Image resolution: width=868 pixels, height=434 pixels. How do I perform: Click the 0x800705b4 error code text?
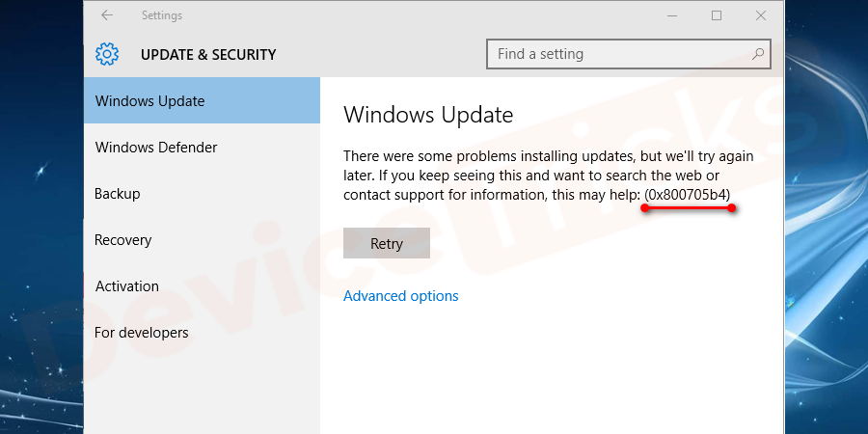[x=688, y=195]
